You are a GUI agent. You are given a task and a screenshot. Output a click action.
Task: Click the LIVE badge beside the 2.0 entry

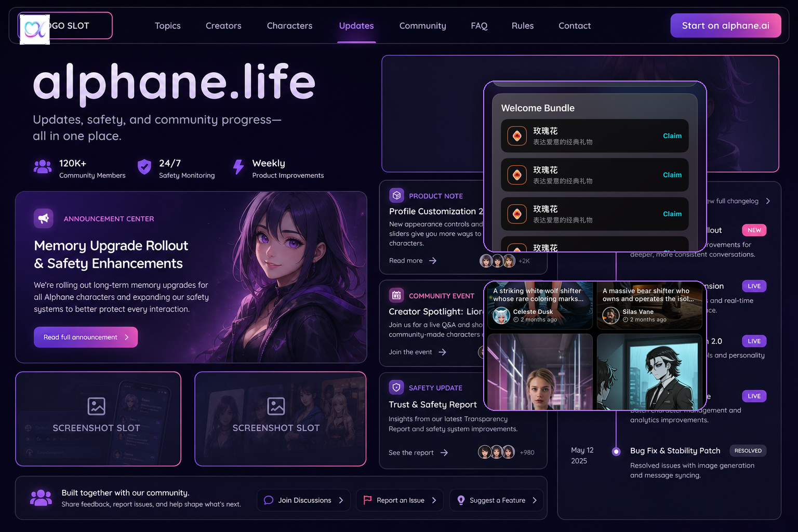(x=754, y=341)
